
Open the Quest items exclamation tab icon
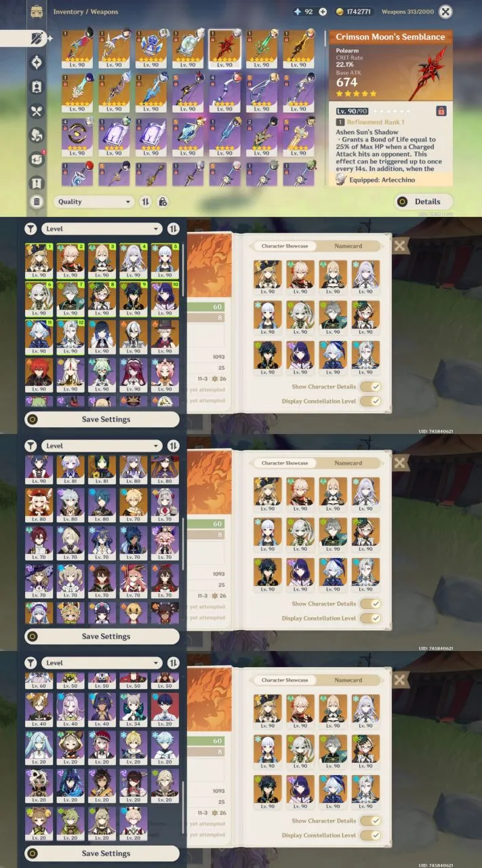(x=37, y=183)
